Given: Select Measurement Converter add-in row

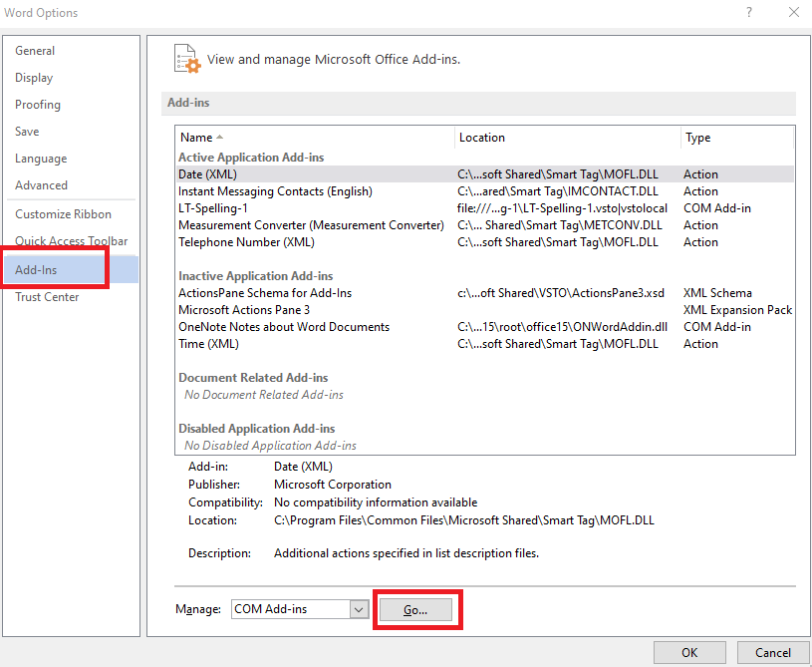Looking at the screenshot, I should (x=485, y=225).
